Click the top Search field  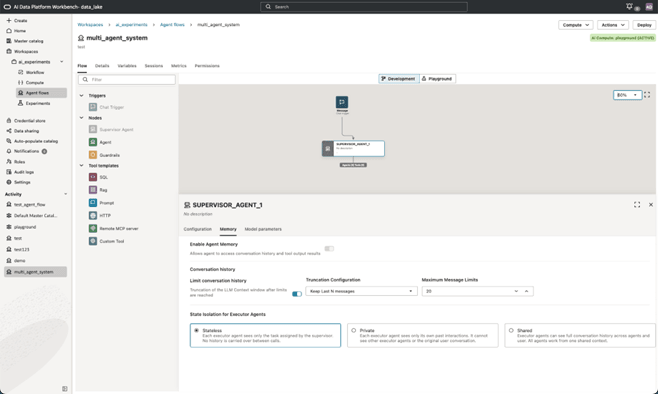click(364, 7)
